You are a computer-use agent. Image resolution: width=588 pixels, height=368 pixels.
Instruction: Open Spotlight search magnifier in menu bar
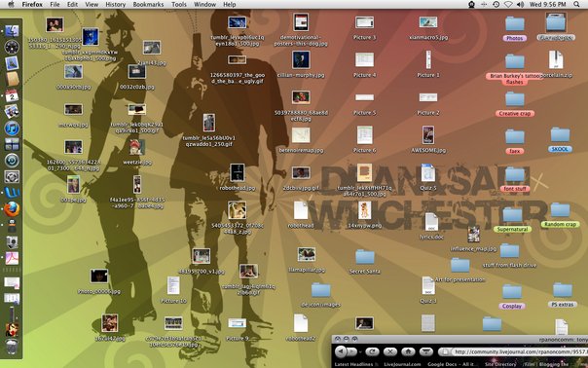point(576,5)
